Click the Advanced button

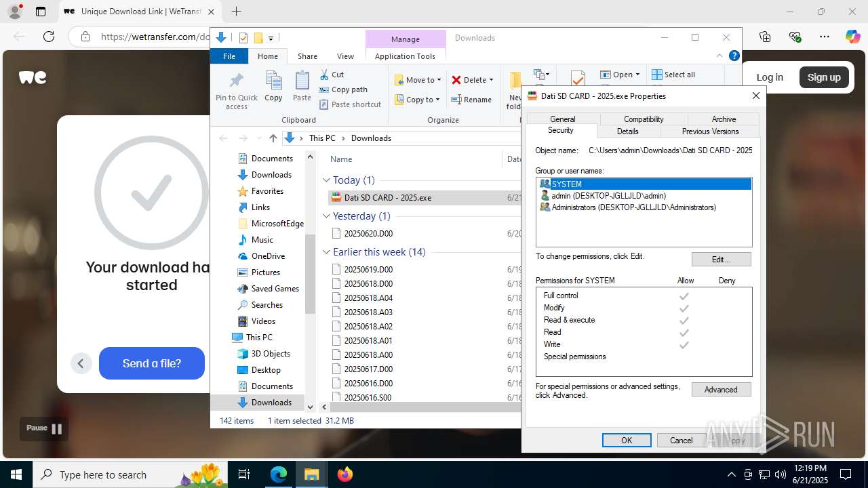721,390
